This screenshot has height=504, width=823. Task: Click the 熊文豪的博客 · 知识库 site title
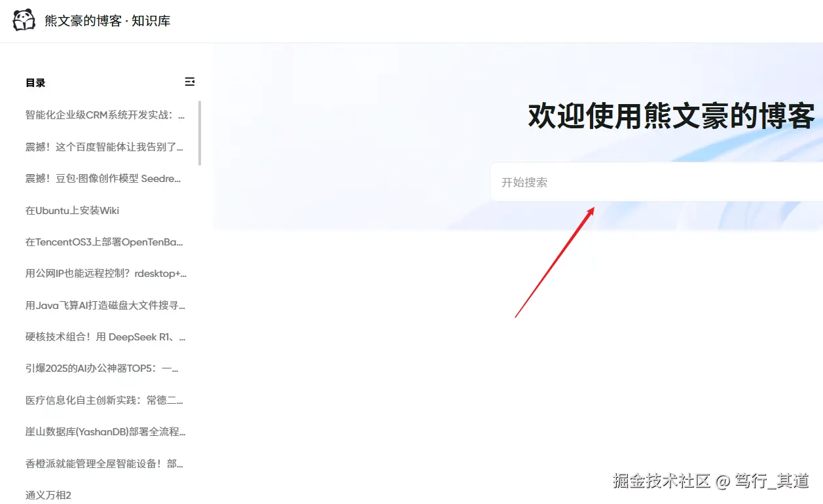click(106, 20)
